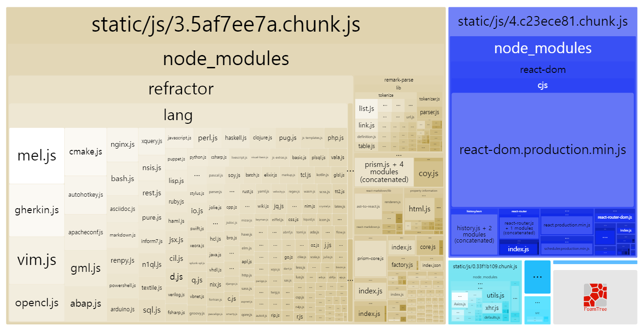
Task: Open the cjs folder header
Action: point(543,85)
